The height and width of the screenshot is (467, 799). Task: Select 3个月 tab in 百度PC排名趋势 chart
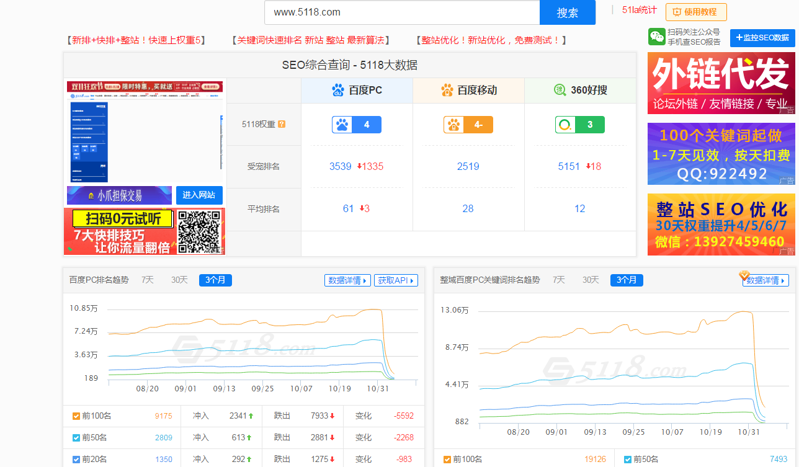tap(215, 280)
